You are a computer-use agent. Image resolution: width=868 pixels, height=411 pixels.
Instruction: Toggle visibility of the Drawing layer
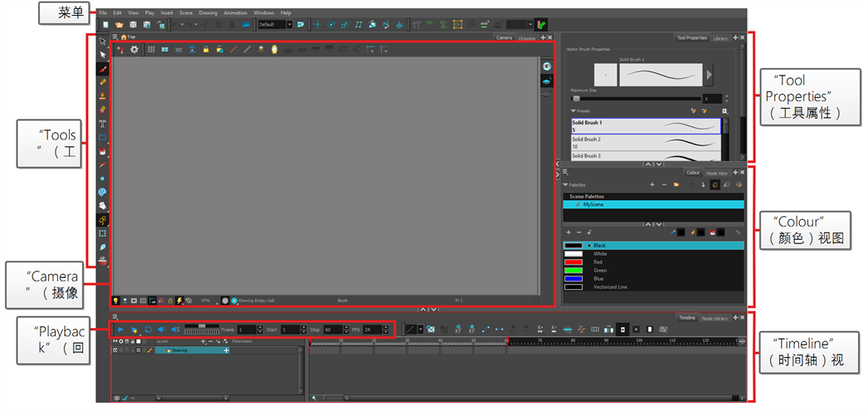click(115, 350)
